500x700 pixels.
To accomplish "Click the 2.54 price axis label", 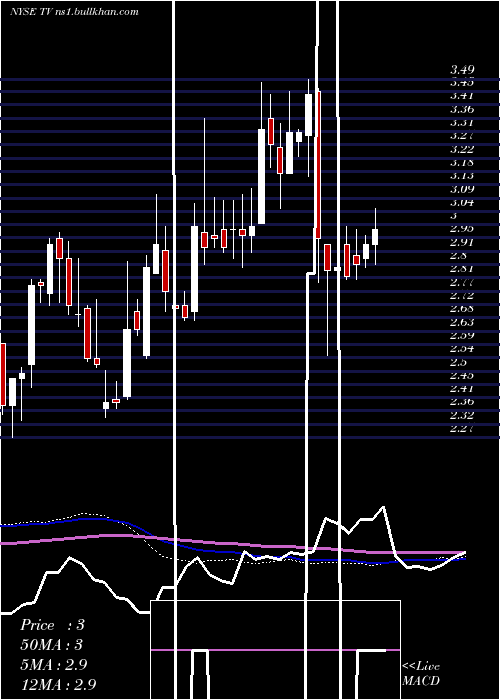I will 462,349.
